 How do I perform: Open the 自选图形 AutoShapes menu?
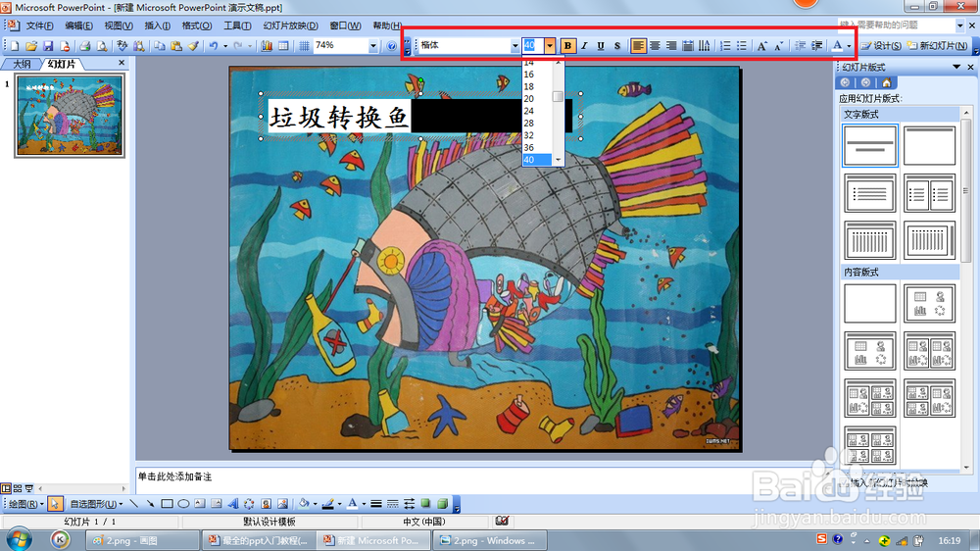pos(96,504)
